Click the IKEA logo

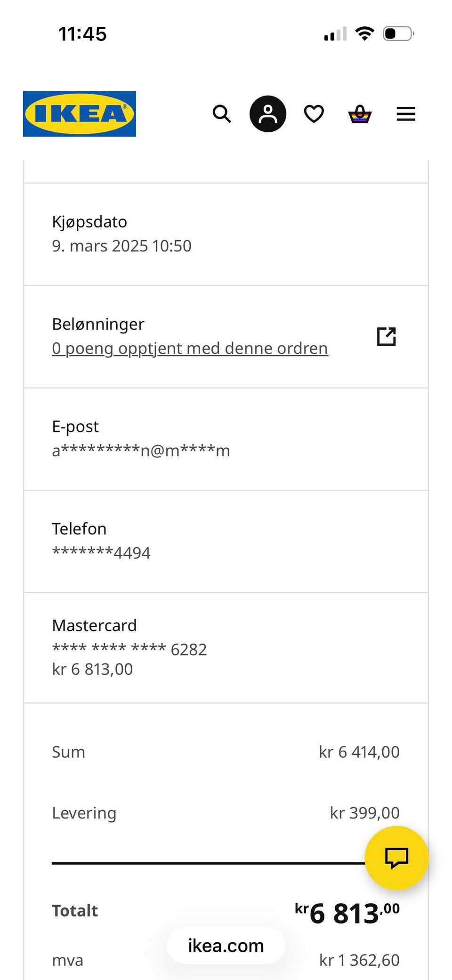click(80, 114)
